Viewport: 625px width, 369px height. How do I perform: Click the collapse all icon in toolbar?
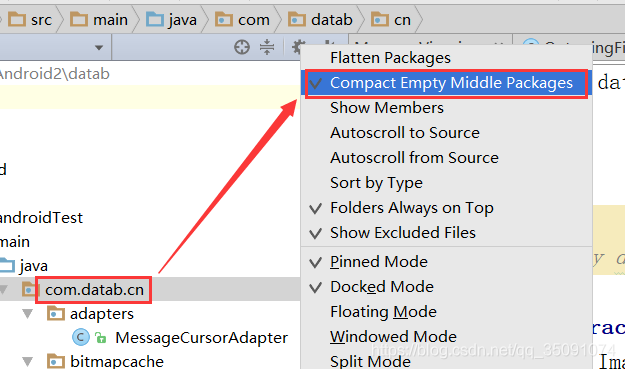[x=267, y=47]
